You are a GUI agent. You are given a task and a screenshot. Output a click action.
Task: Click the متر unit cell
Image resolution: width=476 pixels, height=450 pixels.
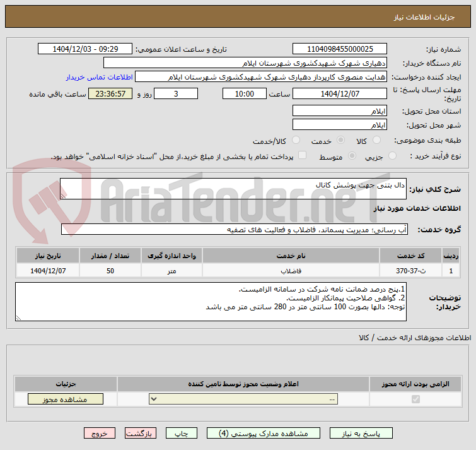click(x=172, y=270)
